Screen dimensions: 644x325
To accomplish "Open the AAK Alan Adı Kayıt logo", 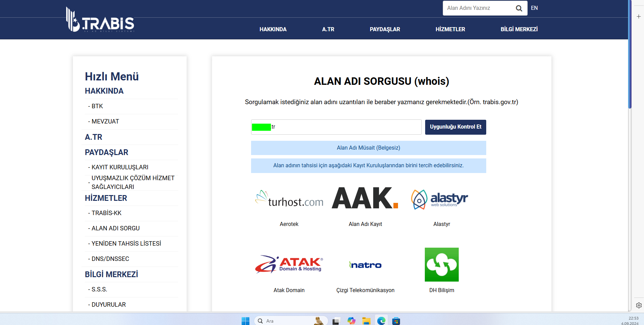I will (x=365, y=198).
